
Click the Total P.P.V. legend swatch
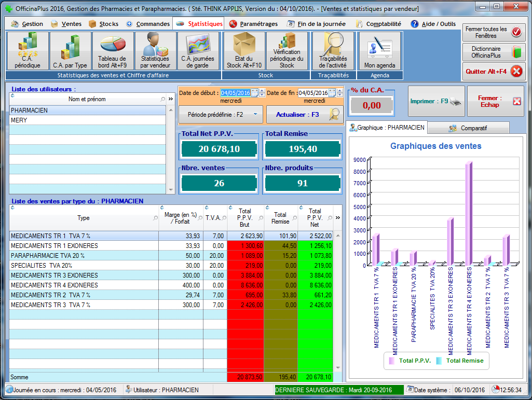(391, 361)
